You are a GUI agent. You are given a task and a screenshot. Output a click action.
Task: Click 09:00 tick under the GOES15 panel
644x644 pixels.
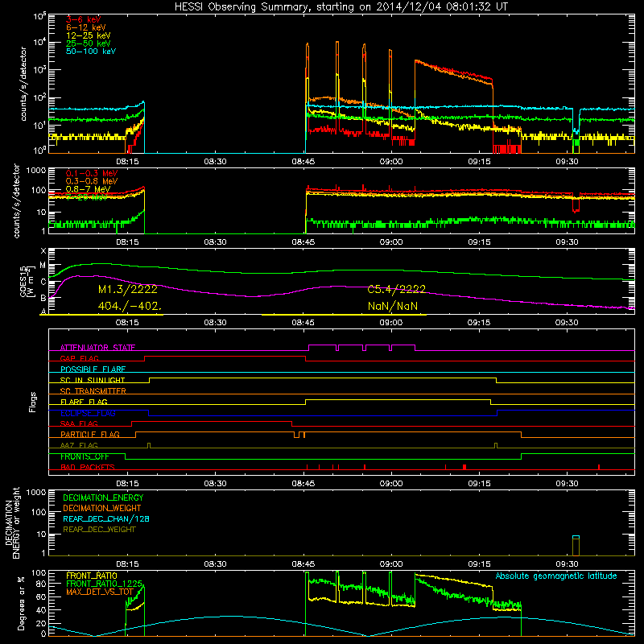point(391,323)
